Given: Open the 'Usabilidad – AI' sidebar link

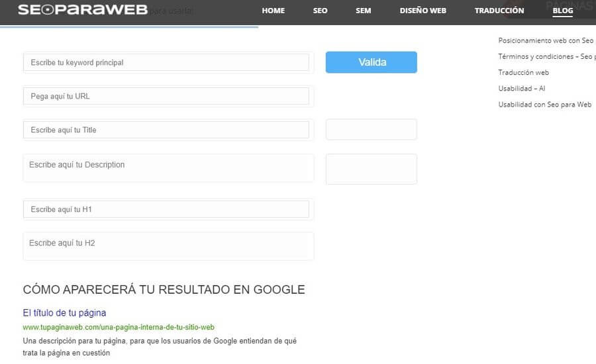Looking at the screenshot, I should (x=522, y=88).
